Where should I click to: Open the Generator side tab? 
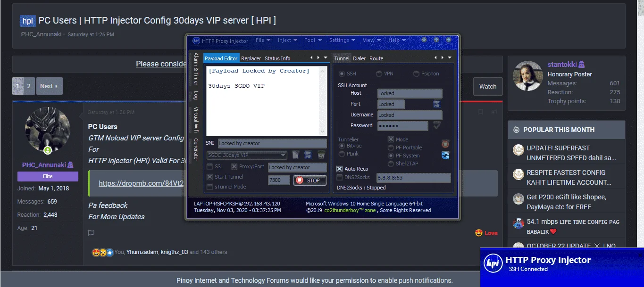click(x=196, y=150)
